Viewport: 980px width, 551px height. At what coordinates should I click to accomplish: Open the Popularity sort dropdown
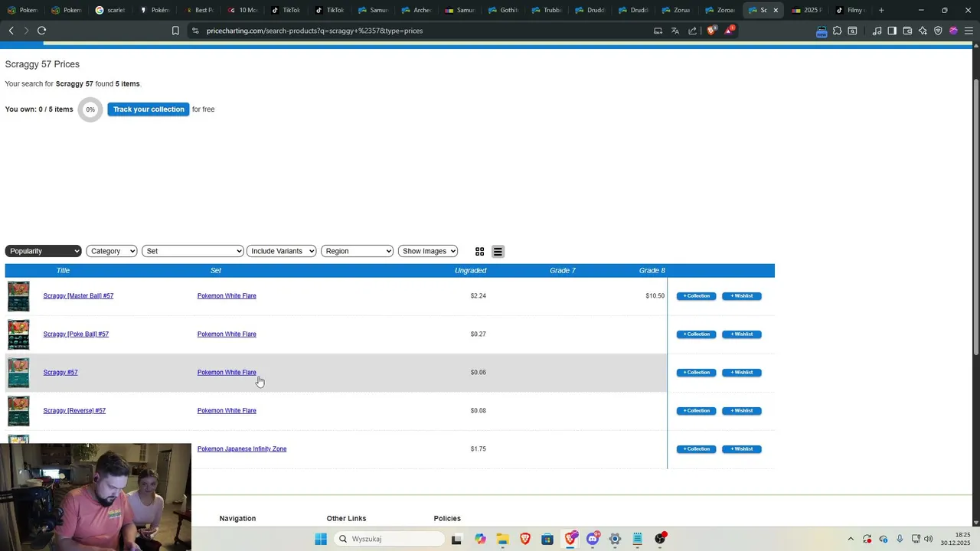point(44,251)
